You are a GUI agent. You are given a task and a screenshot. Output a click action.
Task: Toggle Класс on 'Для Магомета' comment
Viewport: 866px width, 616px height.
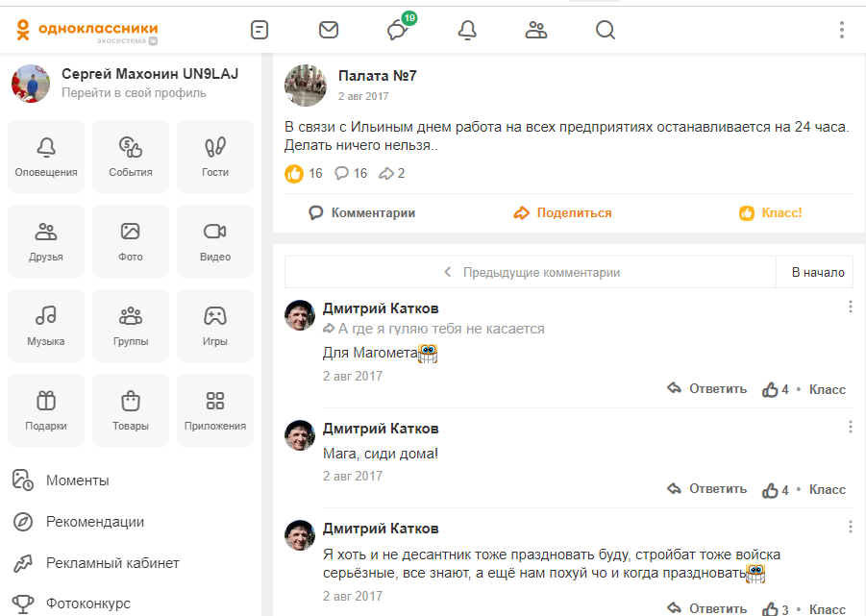[828, 390]
